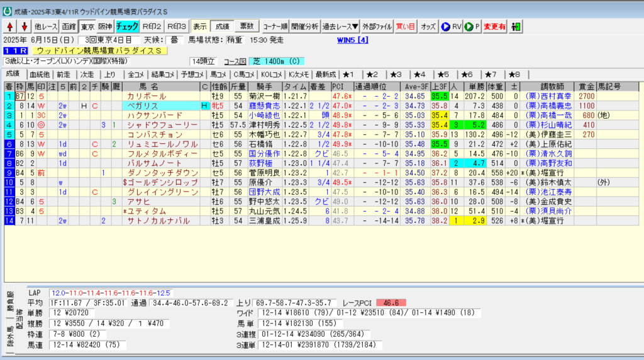This screenshot has height=360, width=644.
Task: Click the green exit door icon
Action: (x=516, y=26)
